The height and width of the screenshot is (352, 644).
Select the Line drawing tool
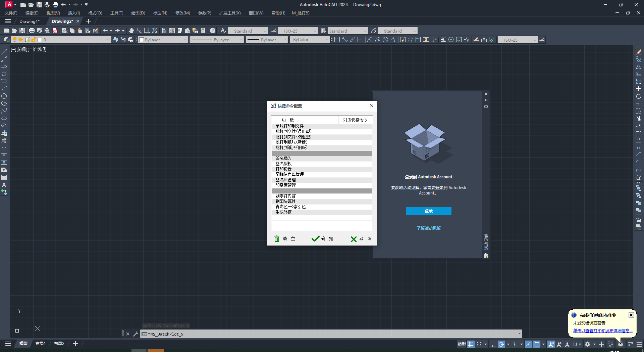pos(4,52)
